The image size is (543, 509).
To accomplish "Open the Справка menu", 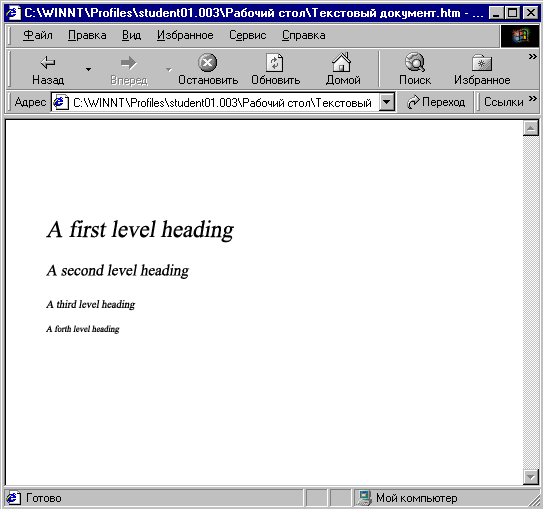I will (x=303, y=35).
